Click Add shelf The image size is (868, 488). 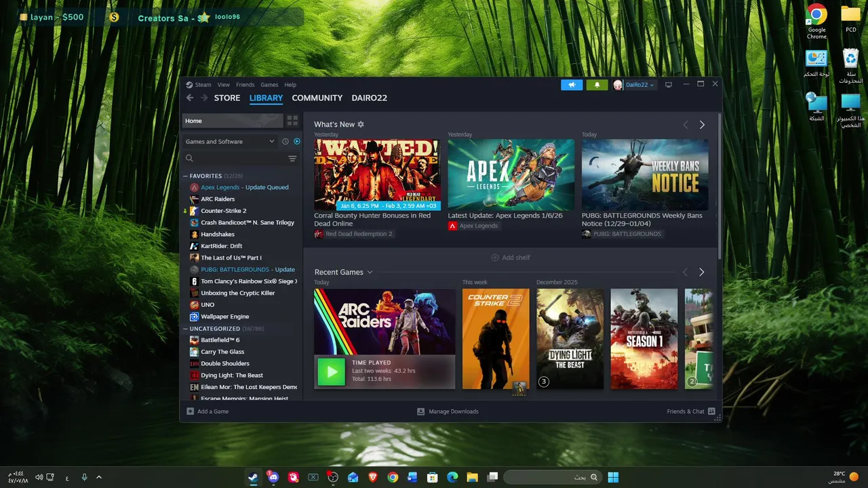(511, 258)
